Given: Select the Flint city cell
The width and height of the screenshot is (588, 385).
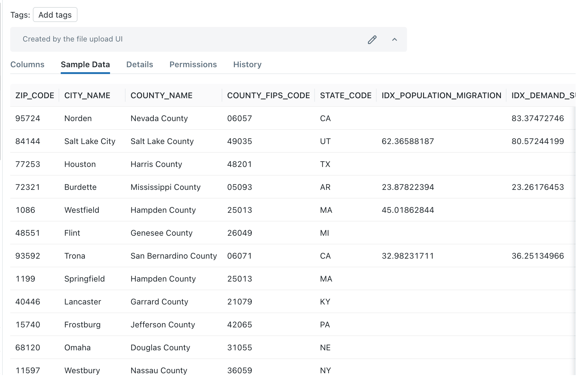Looking at the screenshot, I should (x=72, y=233).
